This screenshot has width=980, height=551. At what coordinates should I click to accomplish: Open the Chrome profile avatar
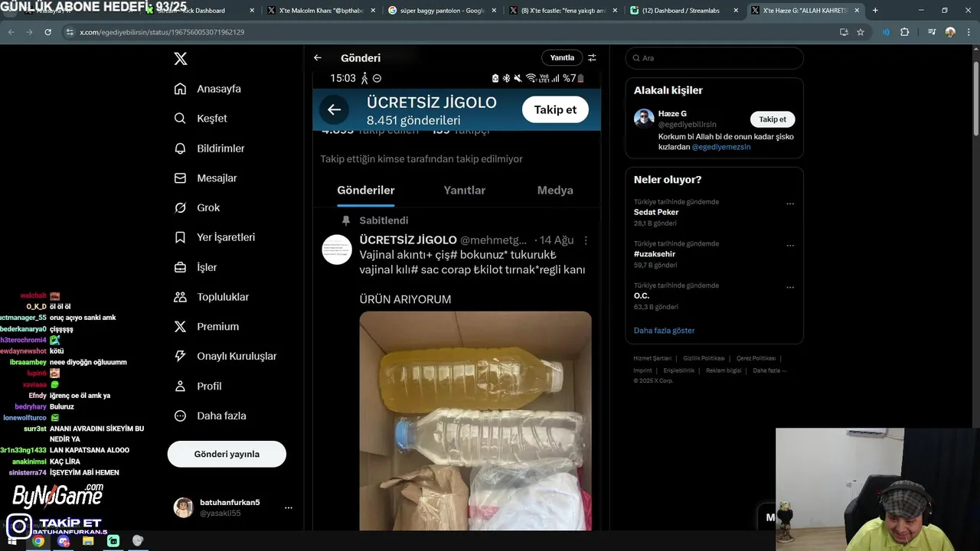click(950, 32)
